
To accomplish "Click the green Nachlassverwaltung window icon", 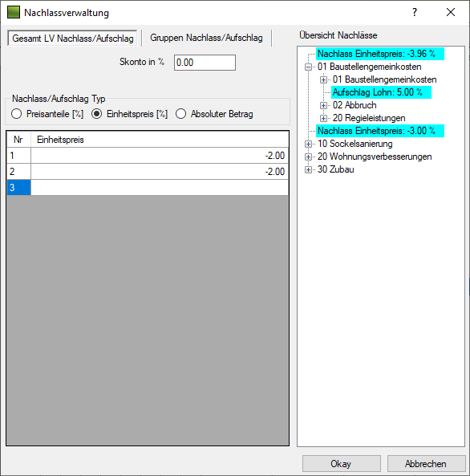I will pos(14,13).
